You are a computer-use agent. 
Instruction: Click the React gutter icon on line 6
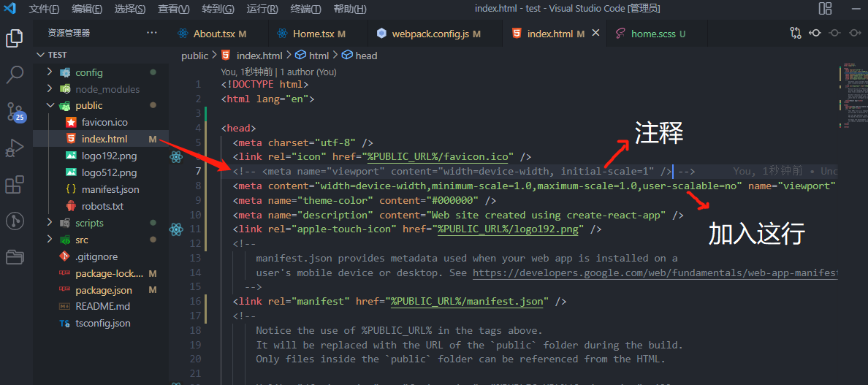(x=176, y=157)
